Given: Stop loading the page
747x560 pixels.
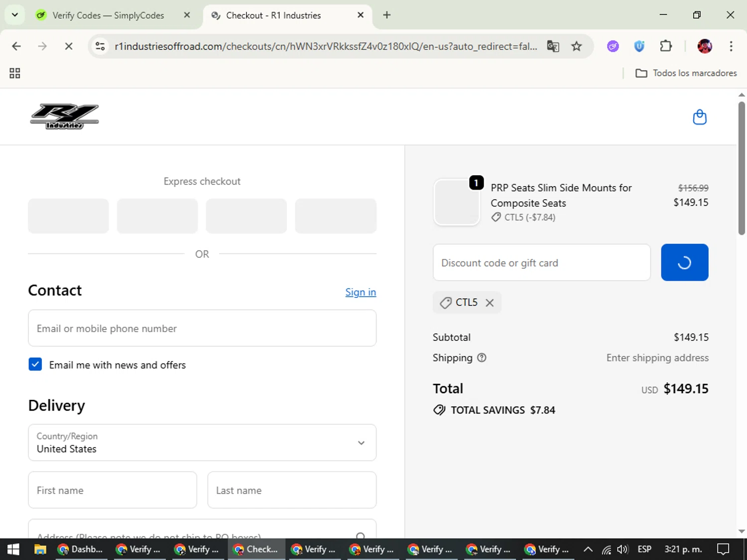Looking at the screenshot, I should click(x=69, y=46).
